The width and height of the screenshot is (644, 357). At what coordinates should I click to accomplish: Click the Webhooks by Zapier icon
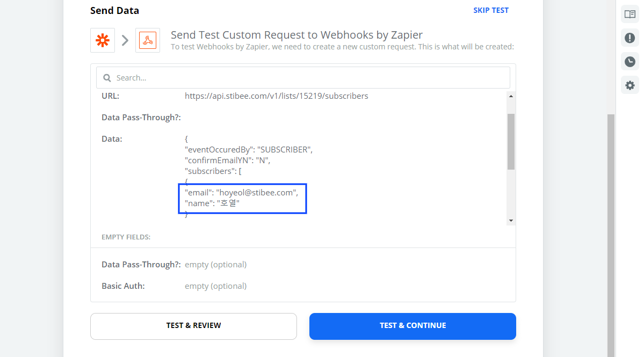[x=148, y=40]
